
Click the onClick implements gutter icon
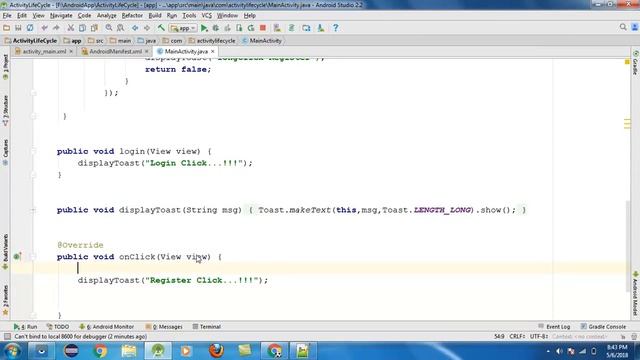point(17,257)
